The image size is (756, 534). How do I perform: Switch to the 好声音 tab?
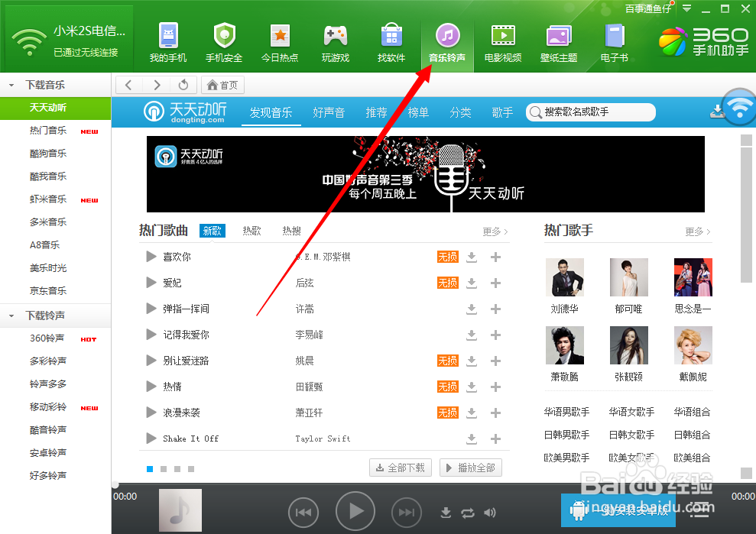329,112
